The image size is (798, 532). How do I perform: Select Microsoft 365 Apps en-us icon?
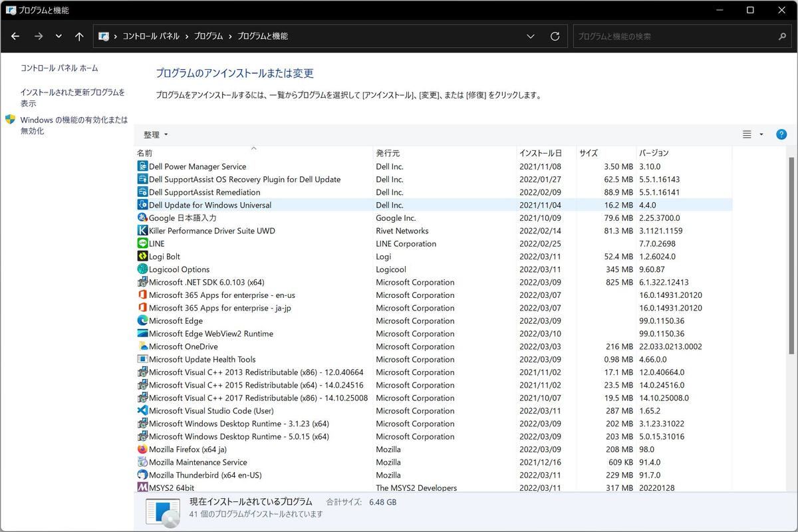(x=142, y=295)
